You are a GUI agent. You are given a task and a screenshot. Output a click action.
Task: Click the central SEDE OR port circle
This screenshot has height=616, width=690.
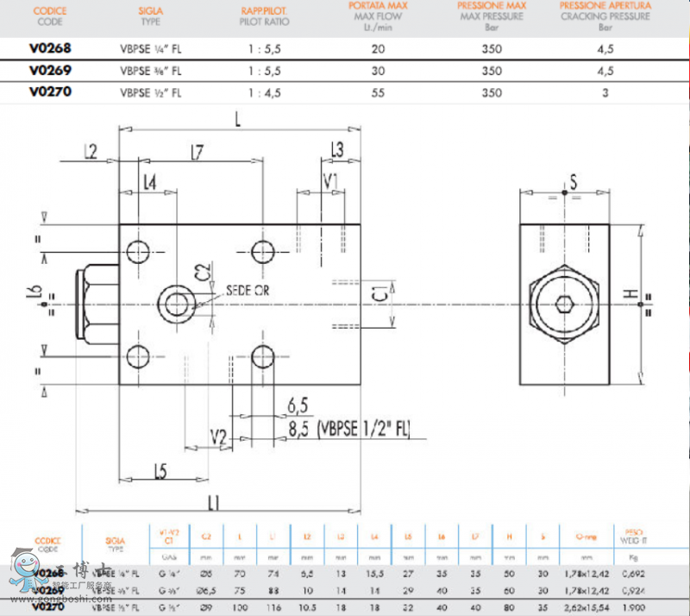179,302
